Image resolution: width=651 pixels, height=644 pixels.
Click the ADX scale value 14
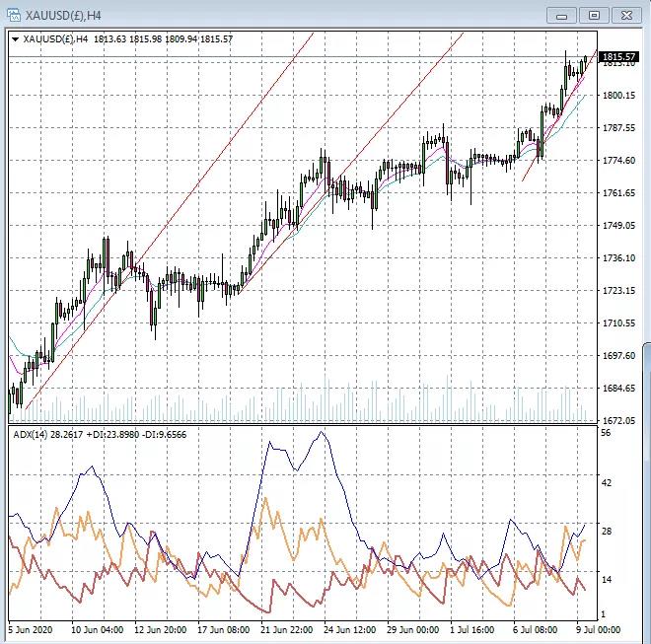[607, 580]
